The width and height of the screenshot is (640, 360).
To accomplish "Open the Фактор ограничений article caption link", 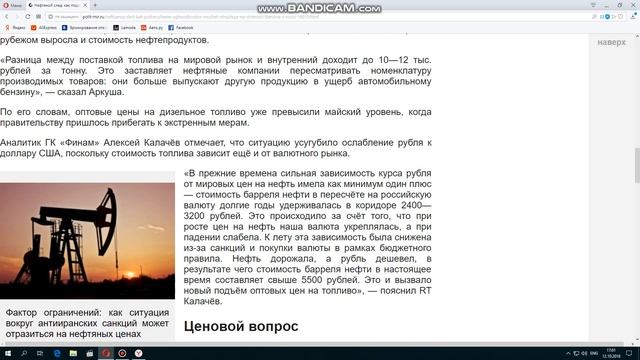I will [x=87, y=323].
